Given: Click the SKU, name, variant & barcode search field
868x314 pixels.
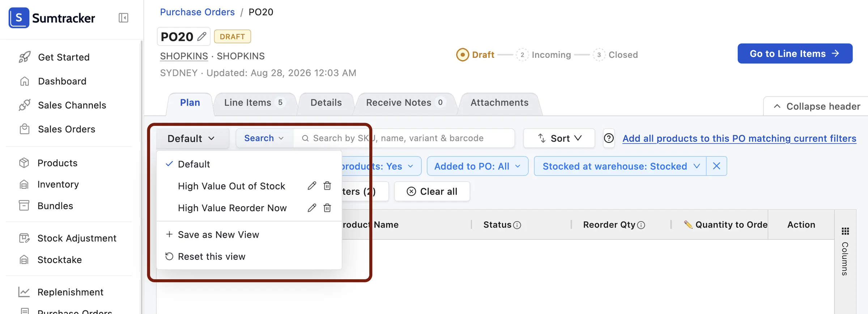Looking at the screenshot, I should pos(404,138).
